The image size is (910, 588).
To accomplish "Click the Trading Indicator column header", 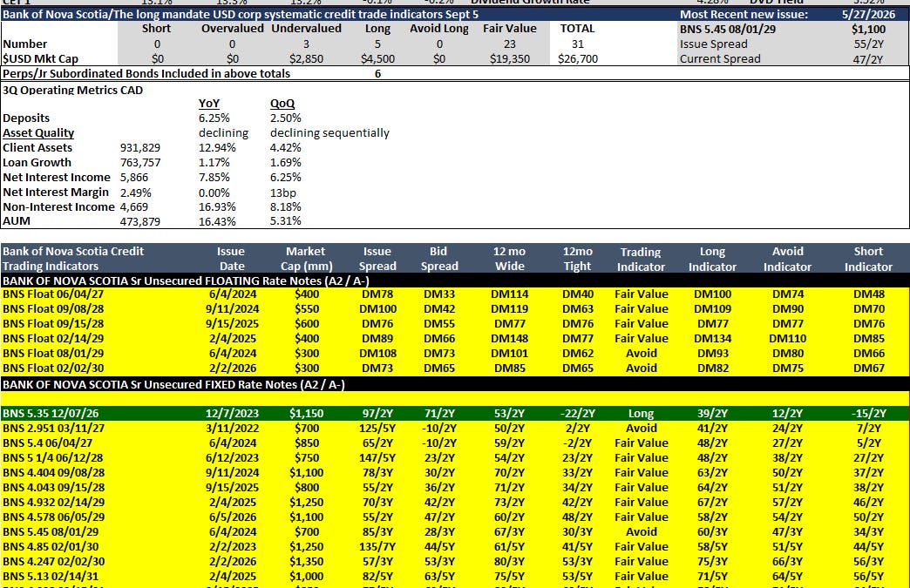I will (641, 260).
